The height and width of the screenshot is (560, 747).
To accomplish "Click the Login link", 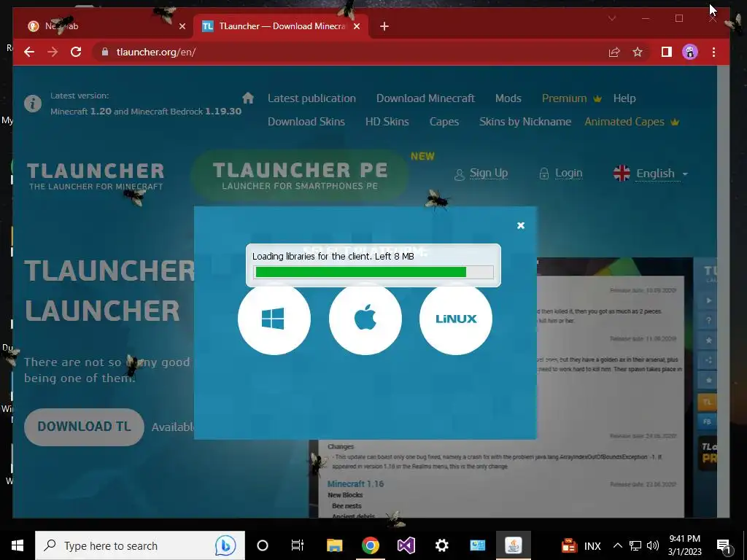I will coord(561,174).
